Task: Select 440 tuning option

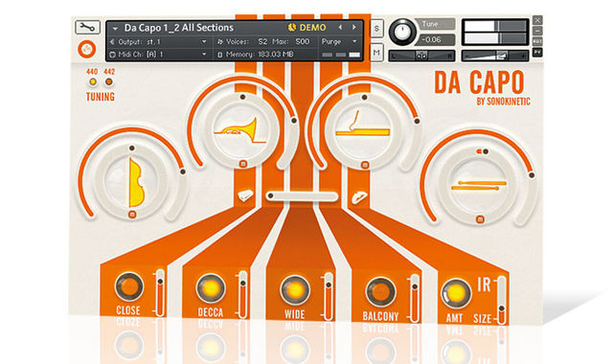Action: click(93, 81)
